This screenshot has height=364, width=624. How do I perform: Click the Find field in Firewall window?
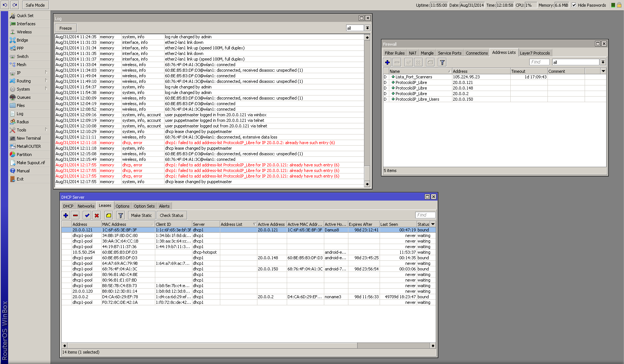[x=540, y=62]
